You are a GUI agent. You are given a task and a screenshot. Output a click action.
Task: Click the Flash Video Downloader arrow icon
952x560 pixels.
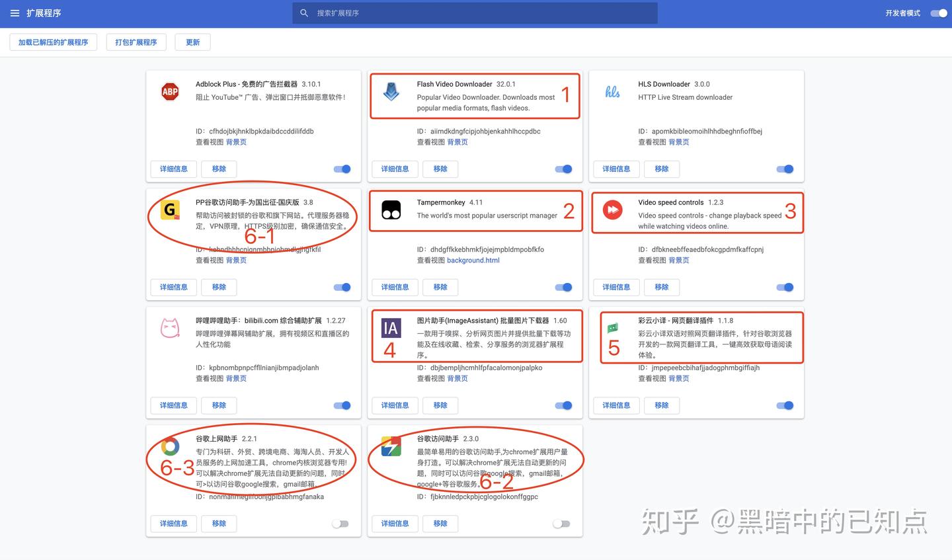391,92
